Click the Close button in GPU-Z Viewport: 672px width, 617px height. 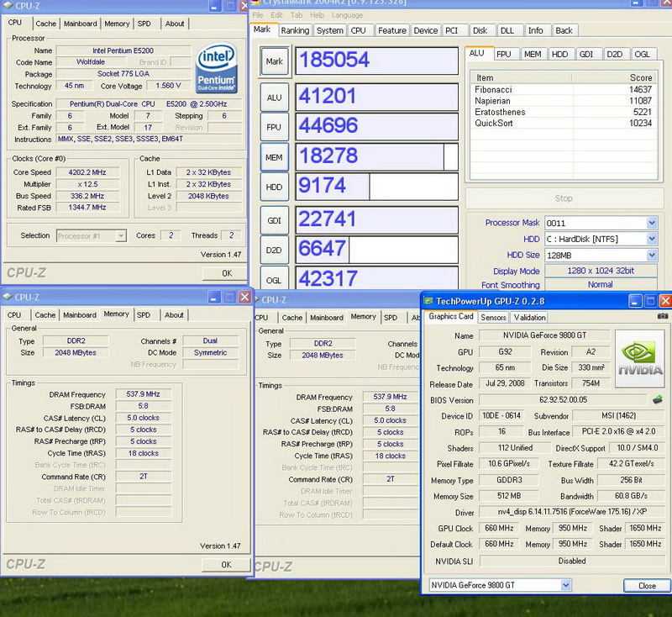coord(647,585)
